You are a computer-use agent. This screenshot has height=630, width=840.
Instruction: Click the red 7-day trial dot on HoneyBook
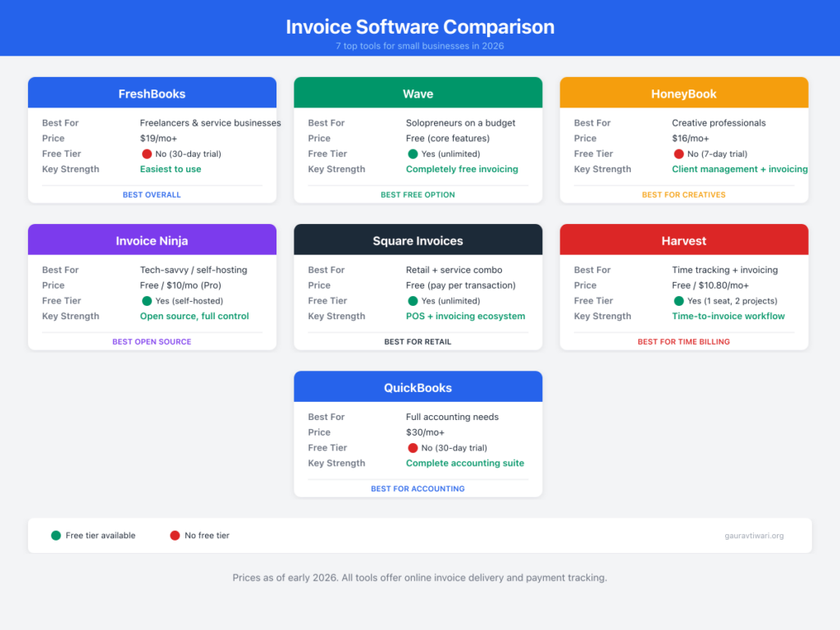(677, 153)
